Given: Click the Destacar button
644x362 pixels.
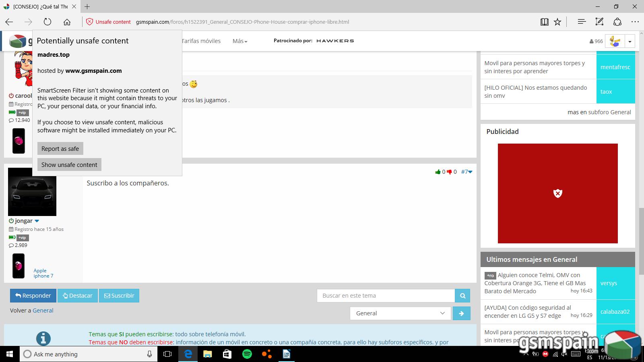Looking at the screenshot, I should point(78,296).
